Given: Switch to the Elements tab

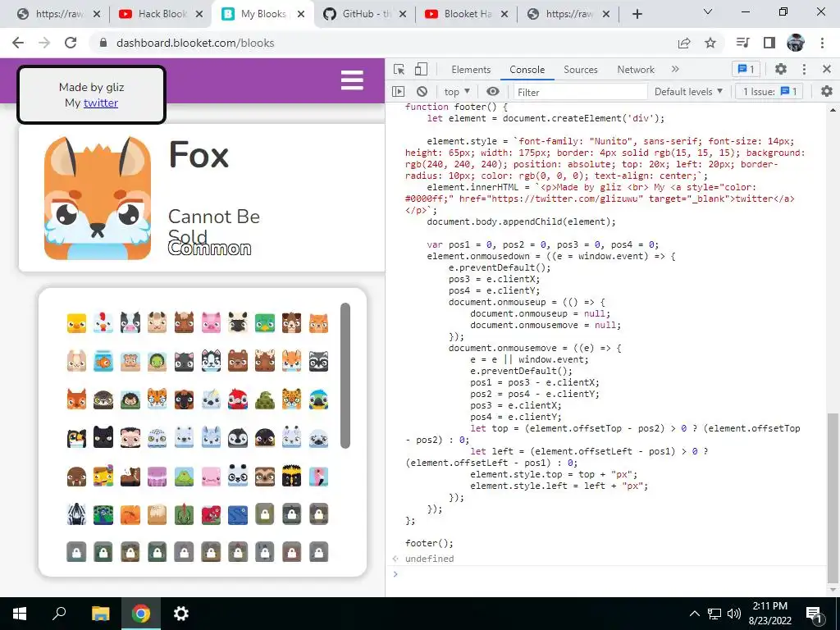Looking at the screenshot, I should tap(471, 70).
